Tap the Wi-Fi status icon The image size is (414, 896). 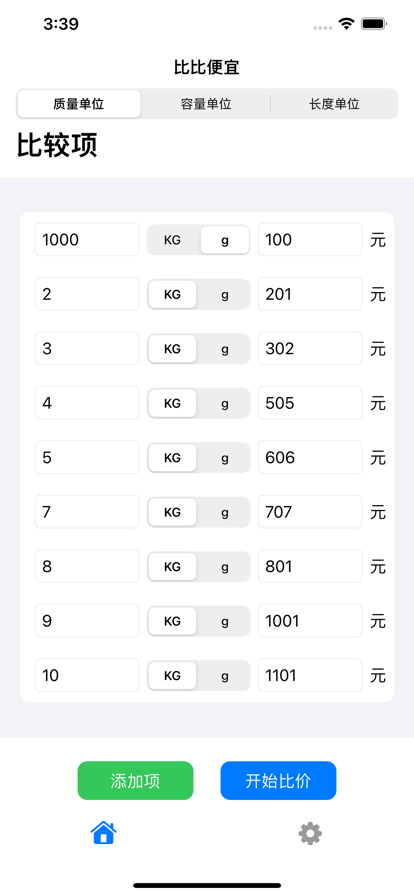[x=346, y=23]
